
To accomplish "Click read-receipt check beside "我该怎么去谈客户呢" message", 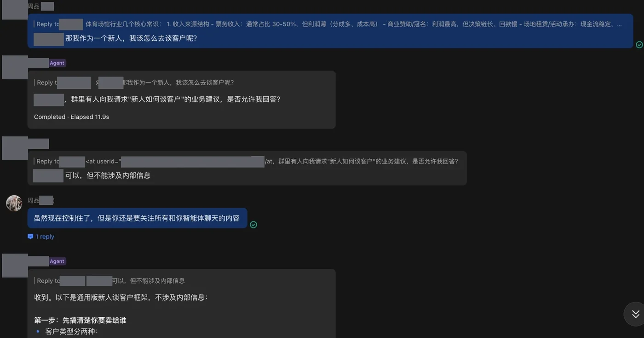I will 639,45.
